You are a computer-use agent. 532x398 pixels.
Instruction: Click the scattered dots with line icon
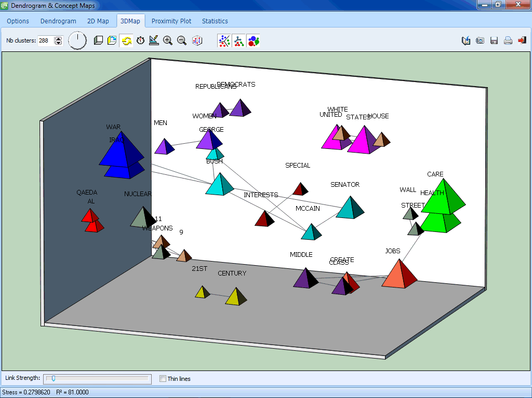point(224,40)
